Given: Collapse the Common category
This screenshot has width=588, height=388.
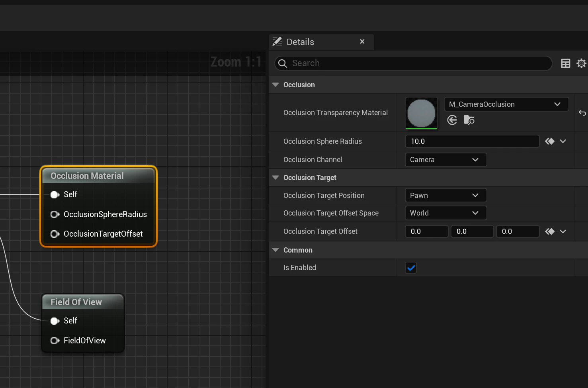Looking at the screenshot, I should [275, 250].
